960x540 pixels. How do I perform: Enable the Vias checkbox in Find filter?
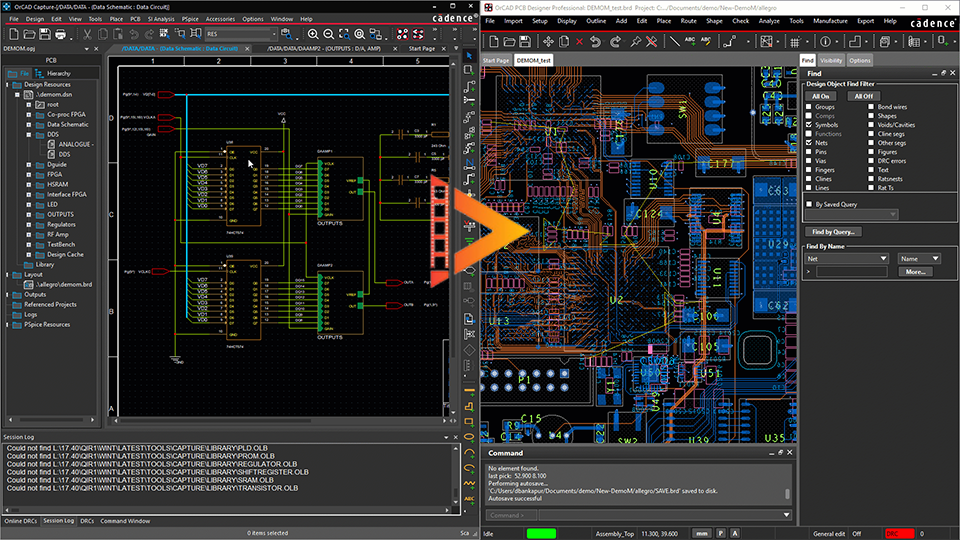click(x=809, y=161)
